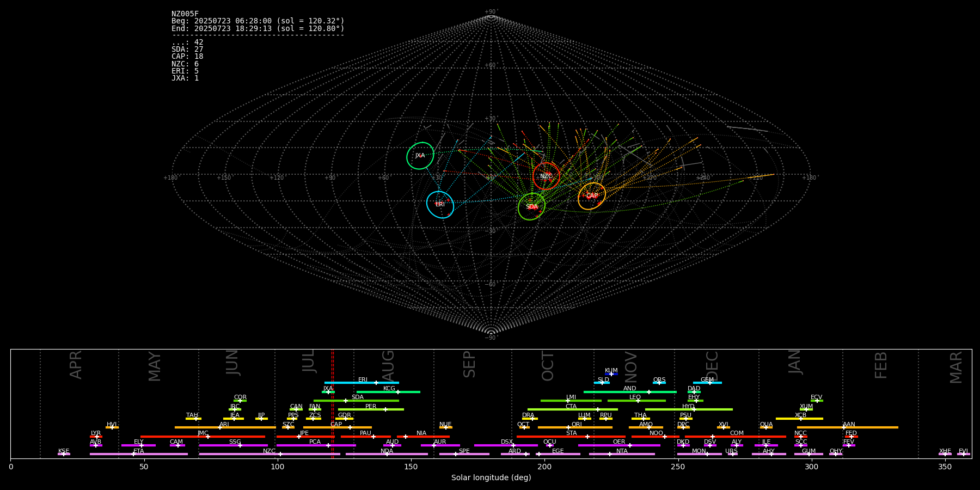
Task: Click the MON shower label in timeline
Action: point(699,451)
